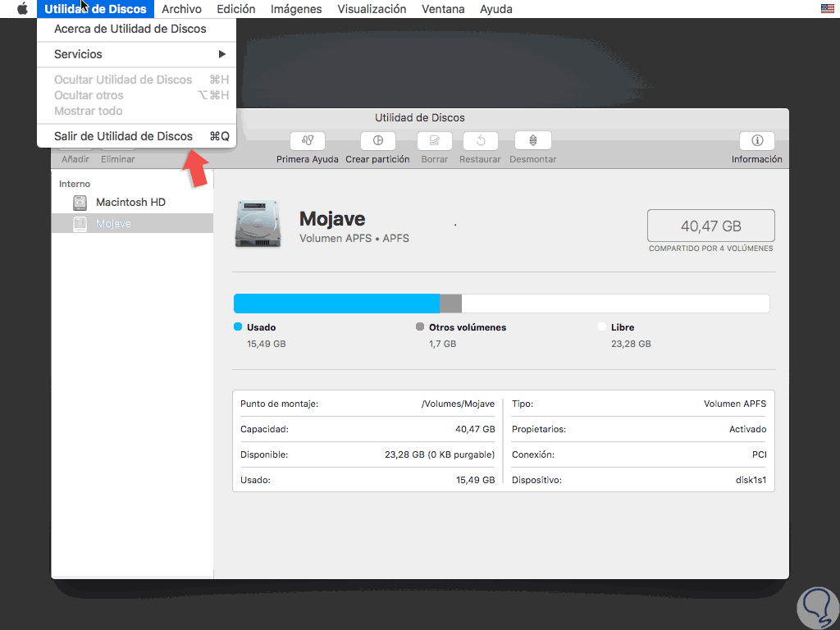Open the Visualización menu
Screen dimensions: 840x630
(372, 9)
